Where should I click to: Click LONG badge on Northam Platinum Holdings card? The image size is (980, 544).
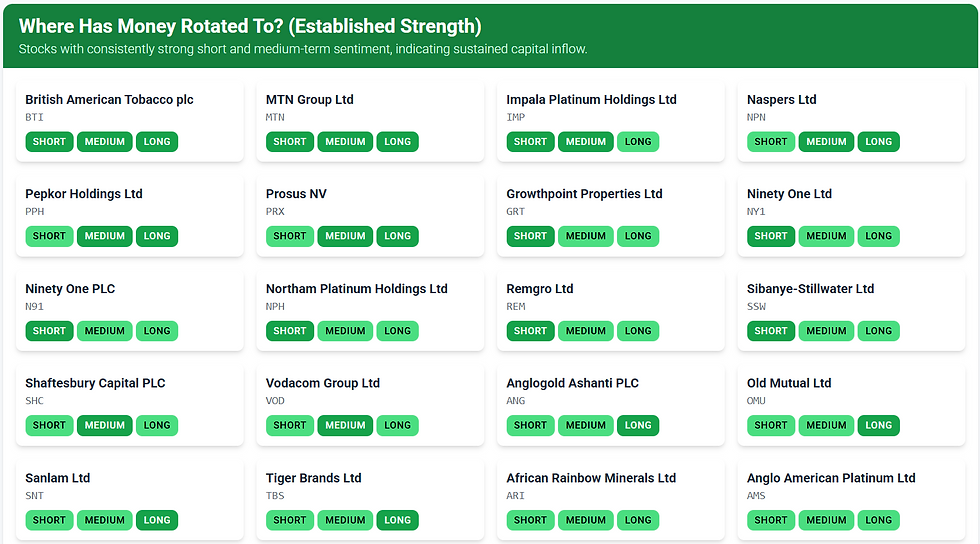tap(398, 331)
